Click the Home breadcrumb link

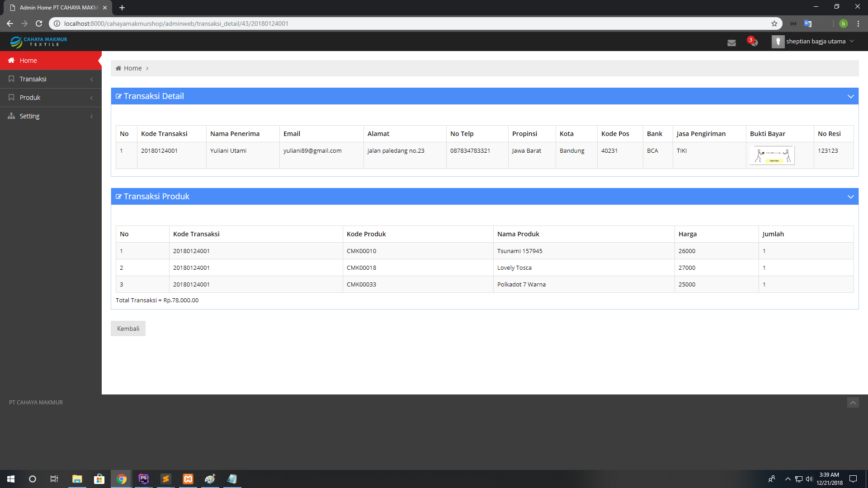(133, 68)
